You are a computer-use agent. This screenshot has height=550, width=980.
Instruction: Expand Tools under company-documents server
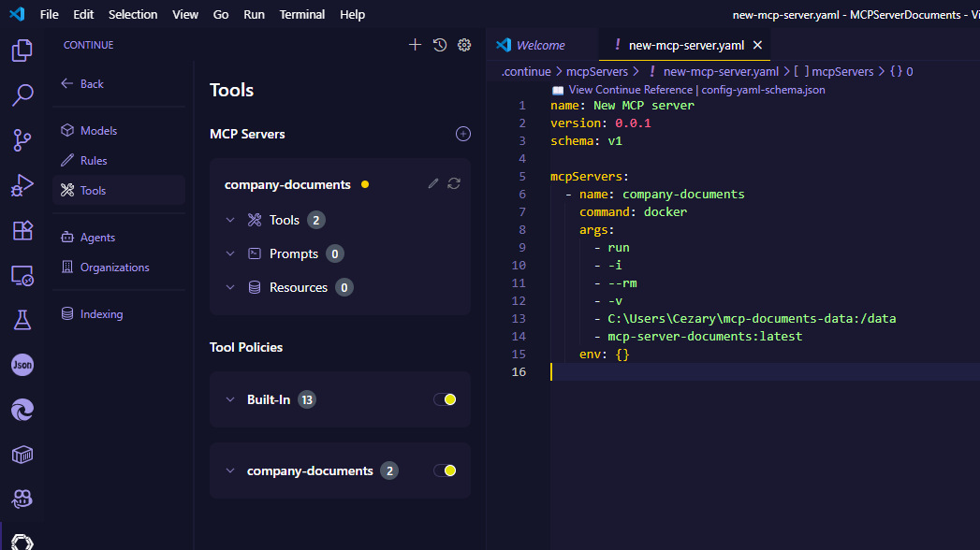230,220
